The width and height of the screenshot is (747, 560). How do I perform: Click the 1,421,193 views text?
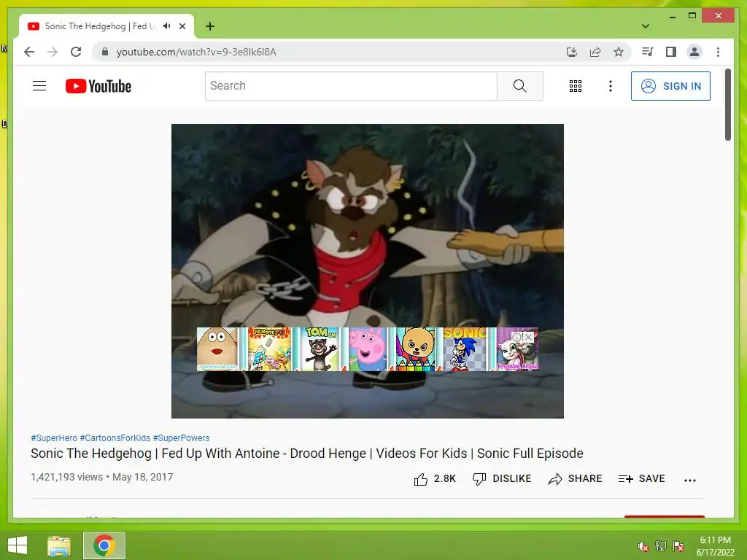(x=66, y=477)
